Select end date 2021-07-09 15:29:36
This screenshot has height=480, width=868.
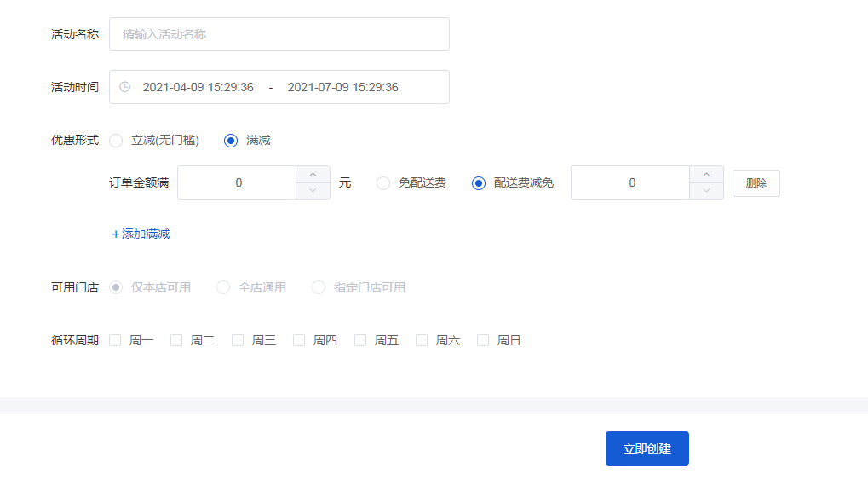click(342, 87)
